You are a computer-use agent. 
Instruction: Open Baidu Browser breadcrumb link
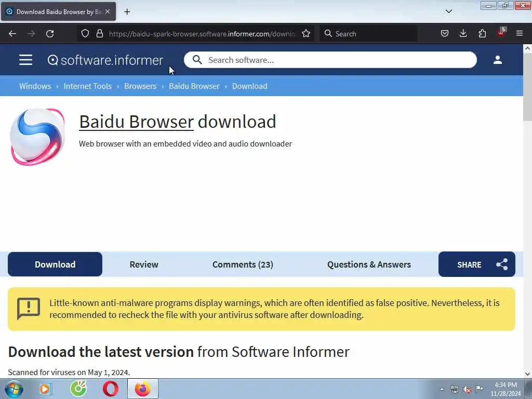coord(194,86)
